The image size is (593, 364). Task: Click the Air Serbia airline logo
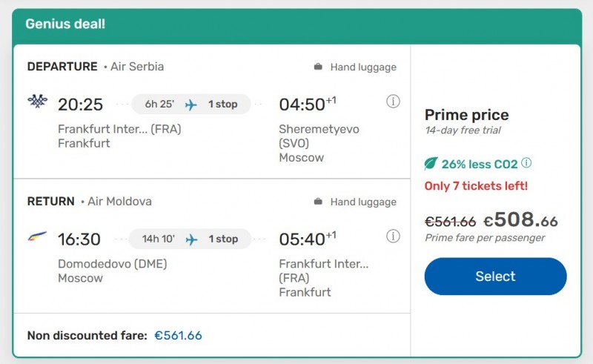tap(37, 102)
